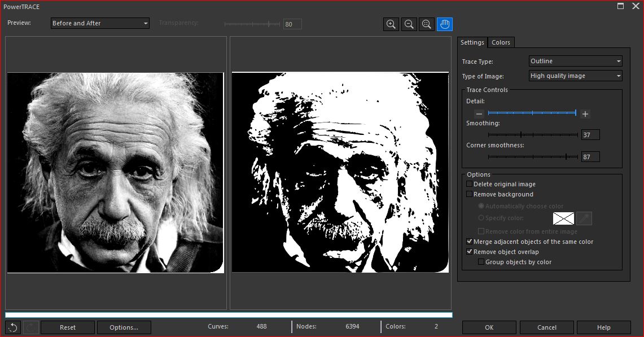Select the Pan hand tool
Screen dimensions: 644x337
[x=445, y=24]
